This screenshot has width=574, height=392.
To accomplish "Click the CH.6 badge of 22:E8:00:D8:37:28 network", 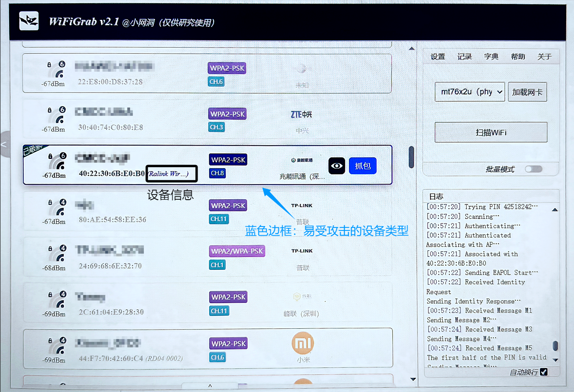I will (216, 81).
